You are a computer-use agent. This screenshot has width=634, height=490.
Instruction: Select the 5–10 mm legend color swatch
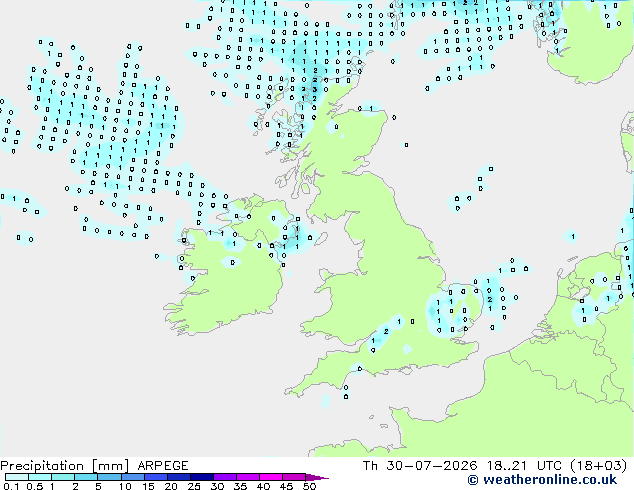[109, 477]
